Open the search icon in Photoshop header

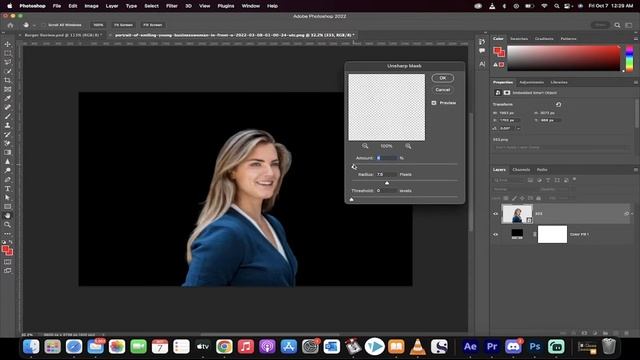pyautogui.click(x=617, y=25)
